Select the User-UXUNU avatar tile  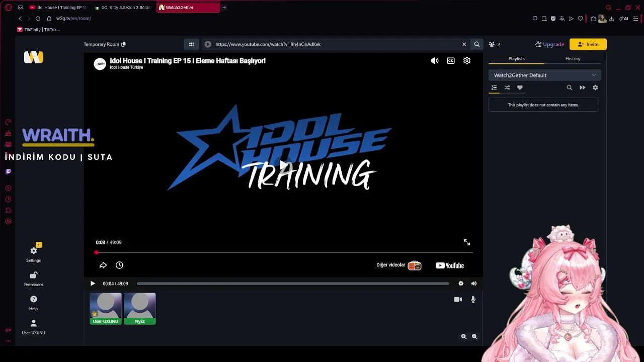(x=106, y=309)
